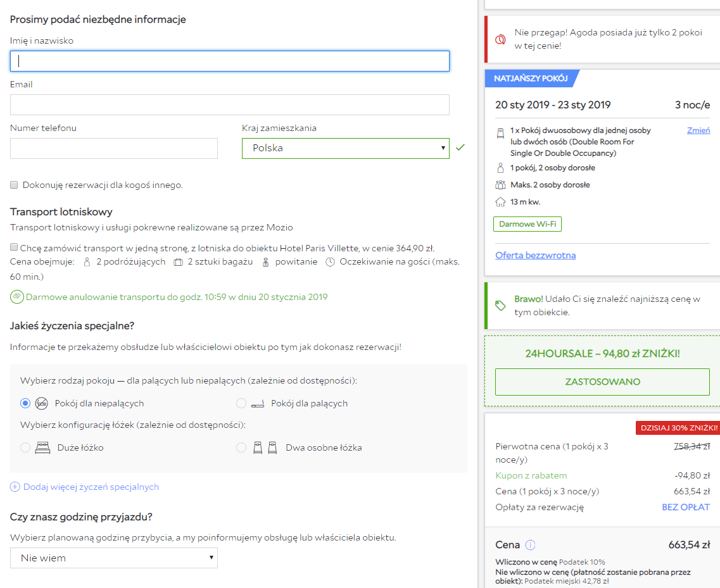720x588 pixels.
Task: Choose 'Dwa osobne łóżka' radio option
Action: tap(241, 447)
